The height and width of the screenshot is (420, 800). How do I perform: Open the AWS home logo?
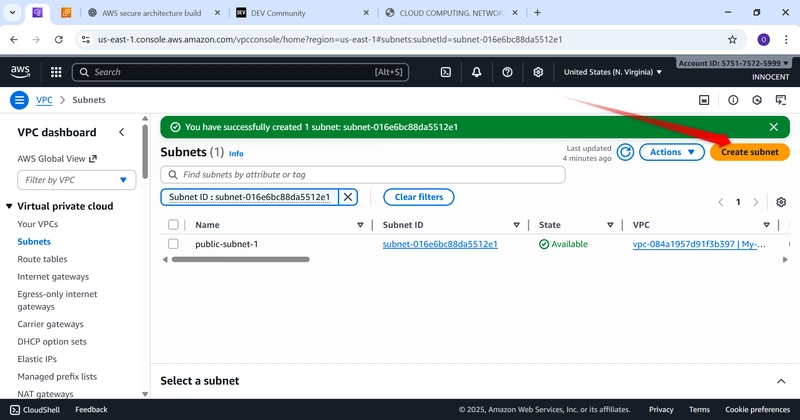pos(20,72)
